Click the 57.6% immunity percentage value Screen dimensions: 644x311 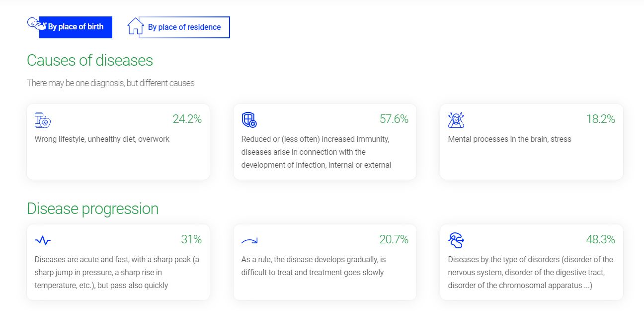(x=394, y=119)
